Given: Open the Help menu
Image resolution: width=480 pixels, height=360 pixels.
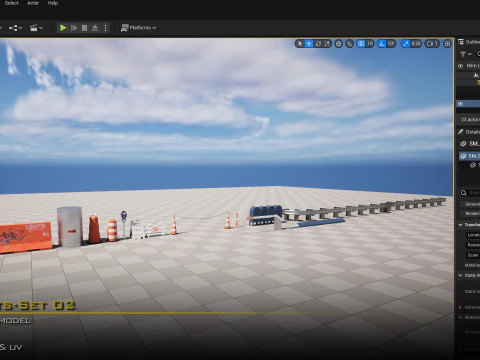Looking at the screenshot, I should [53, 3].
